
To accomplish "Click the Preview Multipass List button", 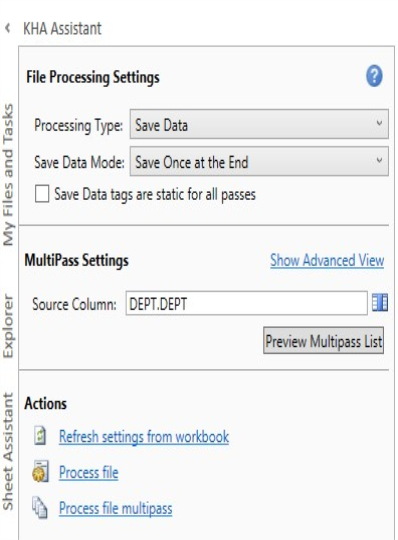I will (323, 341).
